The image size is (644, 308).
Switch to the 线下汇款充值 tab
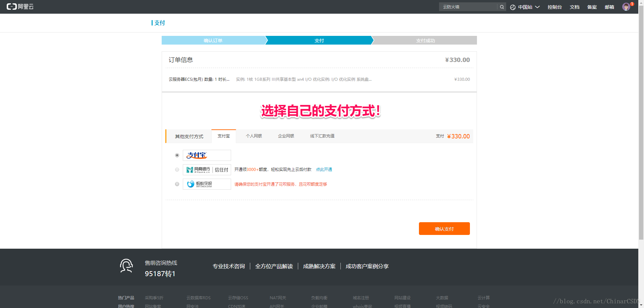pyautogui.click(x=322, y=136)
